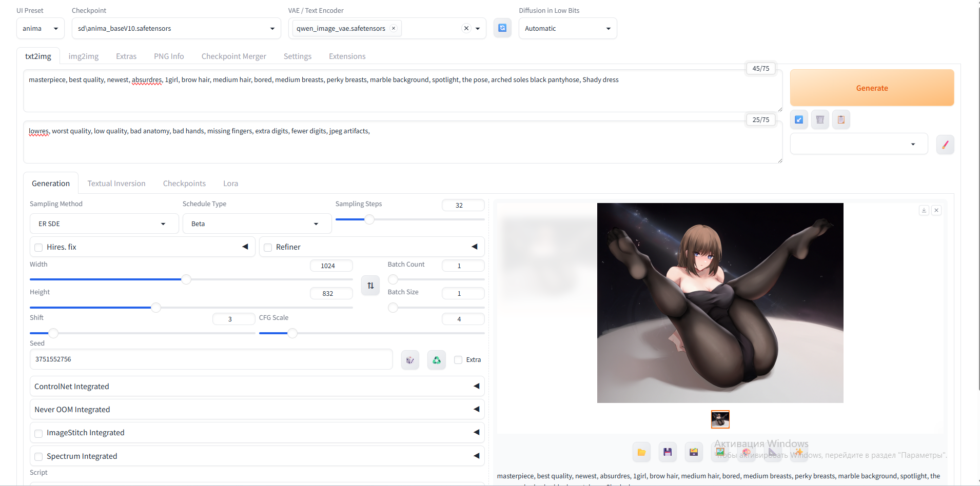Enable the Hires. fix checkbox
980x486 pixels.
38,247
